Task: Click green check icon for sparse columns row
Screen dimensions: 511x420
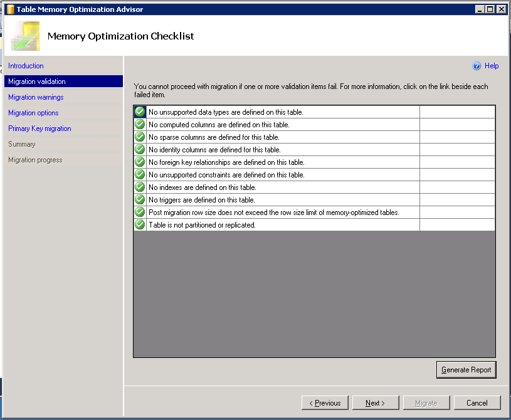Action: click(x=140, y=137)
